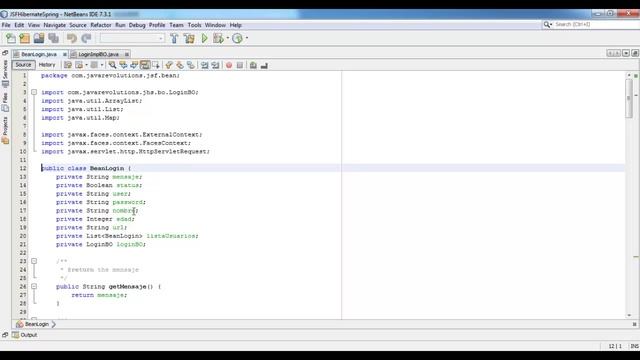The height and width of the screenshot is (360, 640).
Task: Click the Next Bookmark icon
Action: (180, 65)
